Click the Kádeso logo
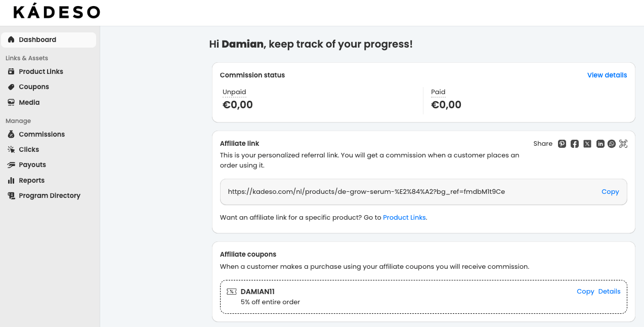The width and height of the screenshot is (644, 327). coord(57,12)
